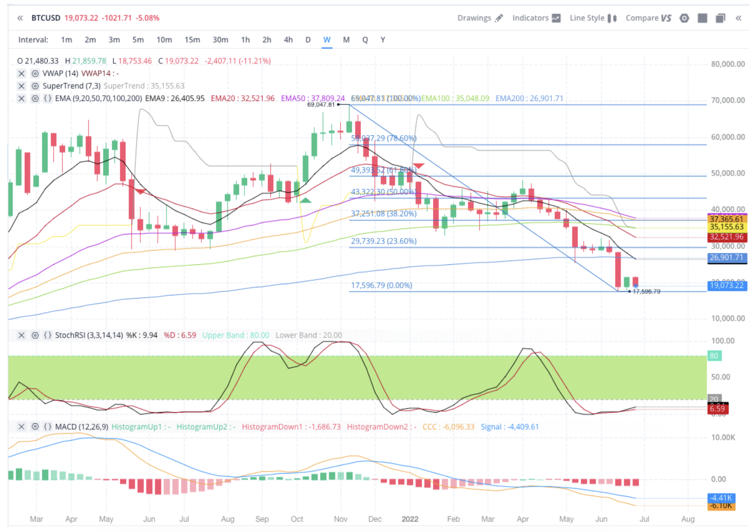Screen dimensions: 756x532
Task: Remove the StochRSI indicator
Action: coord(22,335)
